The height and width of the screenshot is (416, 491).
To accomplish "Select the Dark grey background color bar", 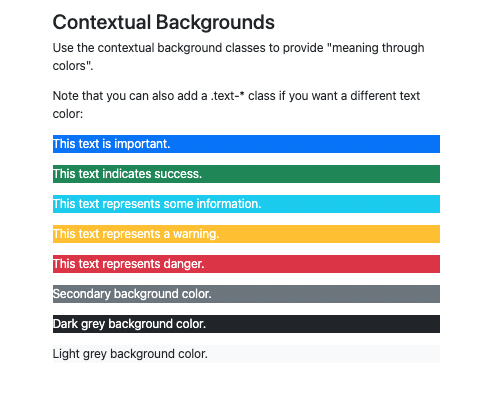I will 246,324.
